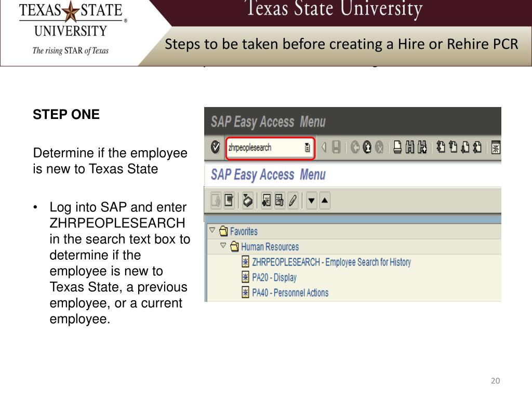Click the Next Page icon
This screenshot has height=399, width=532.
tap(465, 147)
